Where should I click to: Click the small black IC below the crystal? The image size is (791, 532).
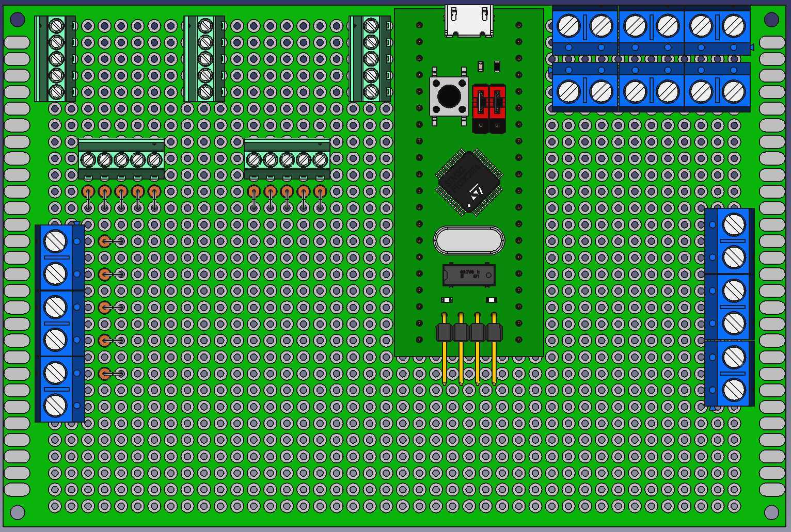469,275
